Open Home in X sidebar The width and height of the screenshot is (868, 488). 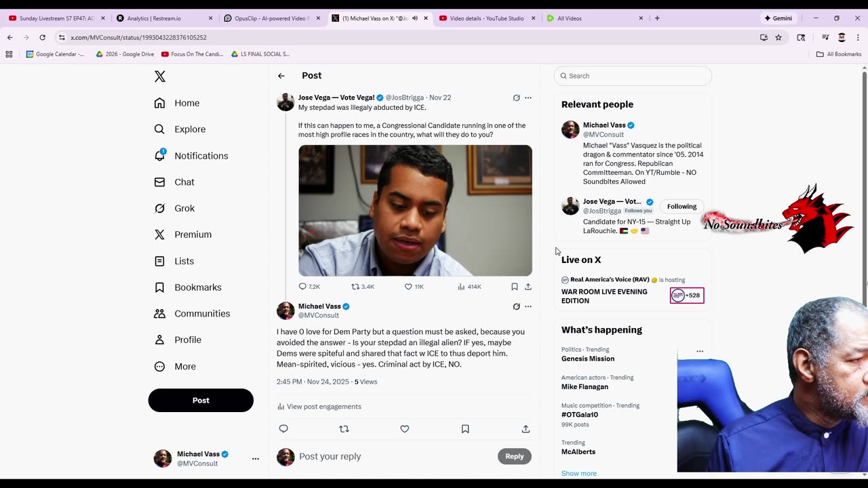coord(177,103)
